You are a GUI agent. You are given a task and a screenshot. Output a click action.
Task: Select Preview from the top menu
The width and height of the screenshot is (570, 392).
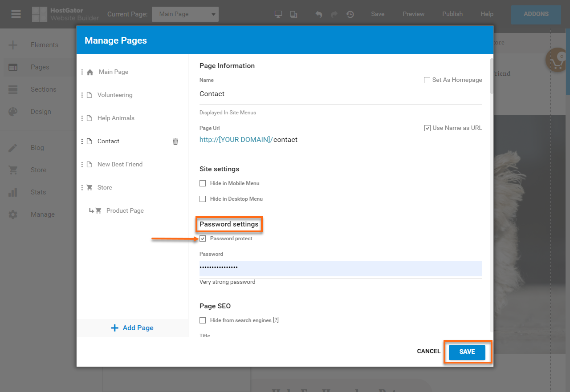(x=413, y=14)
